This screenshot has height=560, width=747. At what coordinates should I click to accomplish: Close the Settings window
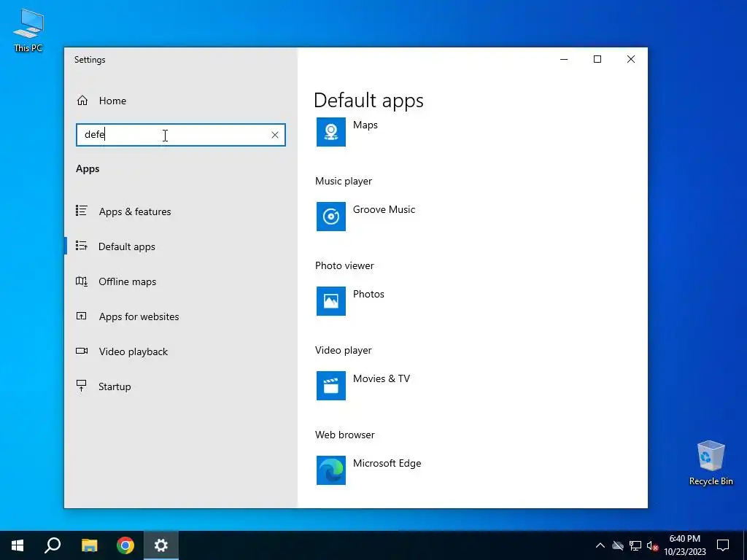[631, 59]
